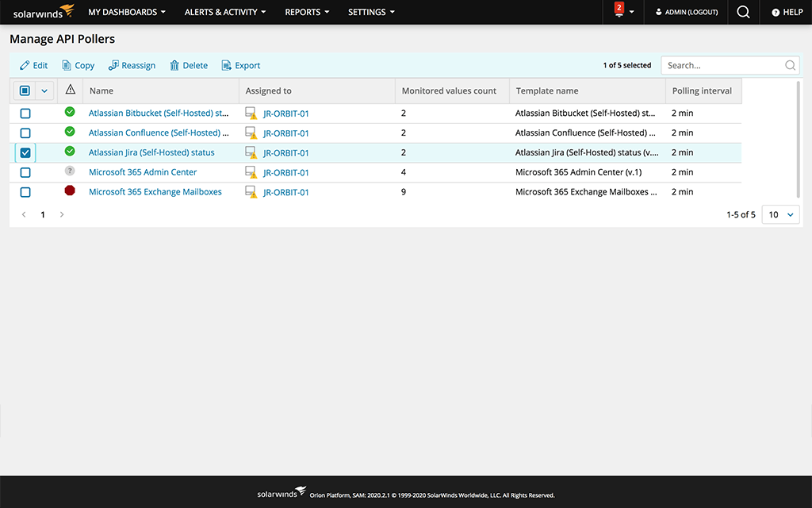Check the Microsoft 365 Admin Center row checkbox

(x=25, y=172)
